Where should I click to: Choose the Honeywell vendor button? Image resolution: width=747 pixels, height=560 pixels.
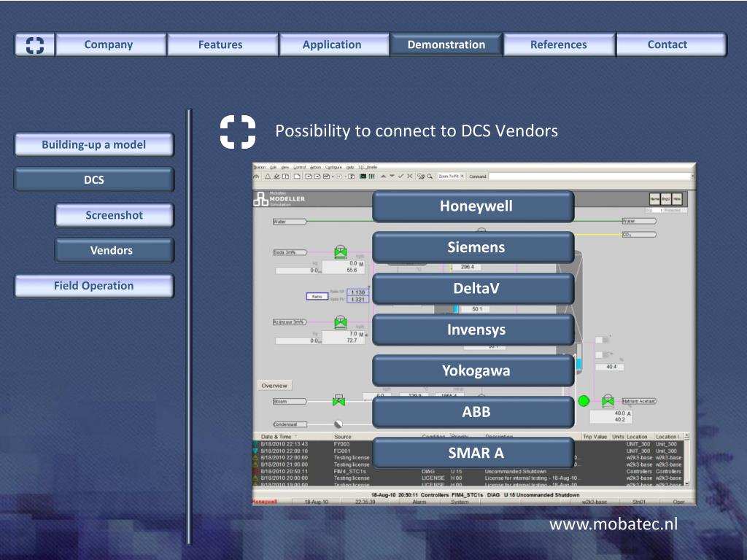click(473, 206)
